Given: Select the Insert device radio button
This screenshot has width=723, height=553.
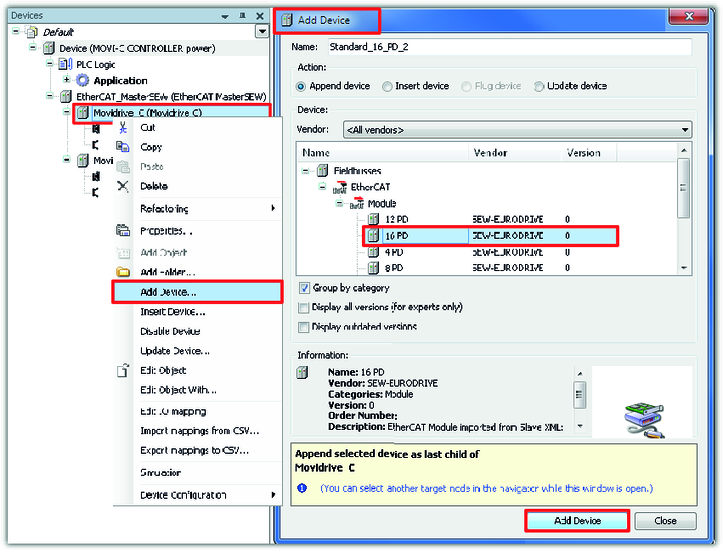Looking at the screenshot, I should [388, 86].
